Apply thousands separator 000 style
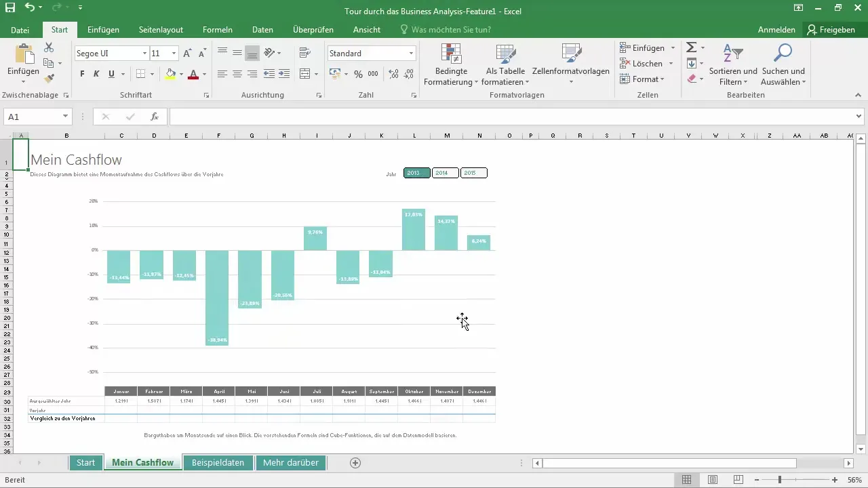This screenshot has width=868, height=488. tap(374, 74)
